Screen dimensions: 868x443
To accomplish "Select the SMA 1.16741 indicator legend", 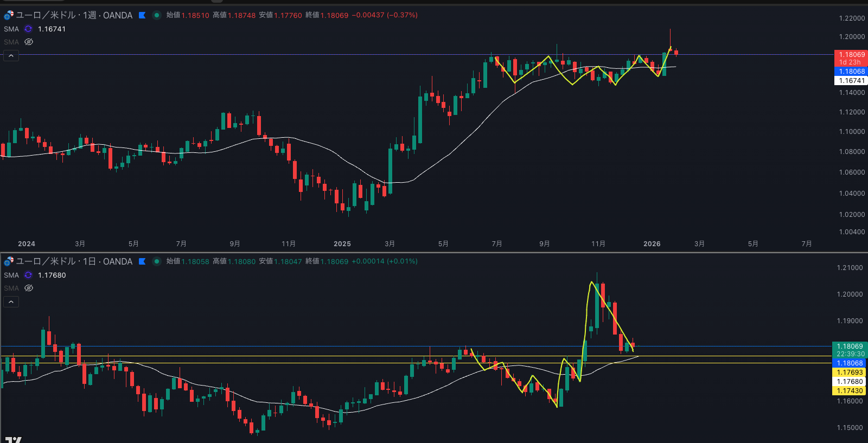I will [35, 29].
